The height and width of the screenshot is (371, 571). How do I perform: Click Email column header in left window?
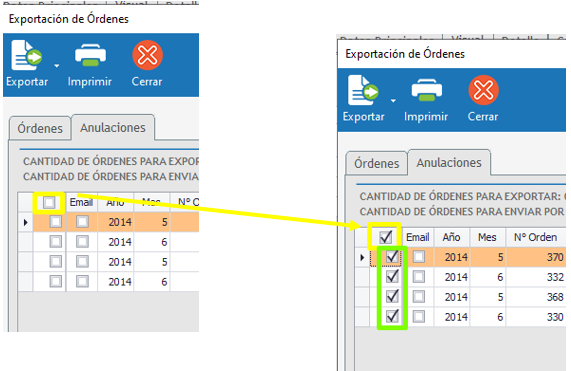[x=81, y=202]
